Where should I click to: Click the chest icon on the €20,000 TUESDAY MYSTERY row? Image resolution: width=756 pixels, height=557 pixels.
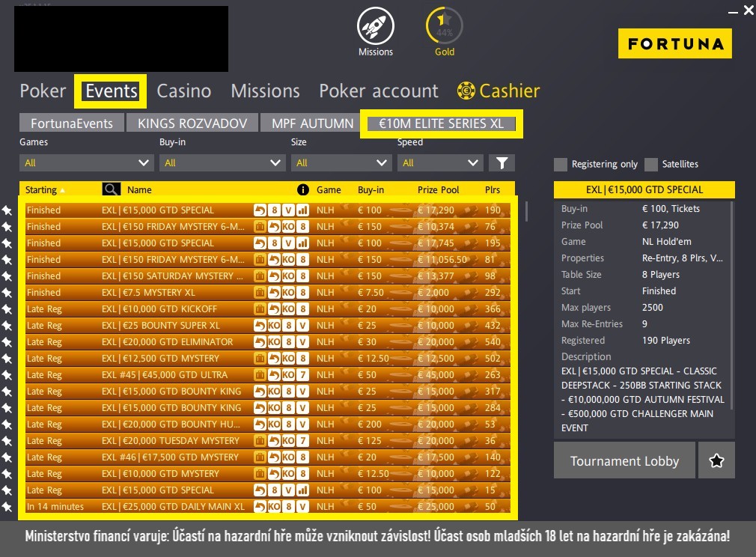tap(260, 440)
